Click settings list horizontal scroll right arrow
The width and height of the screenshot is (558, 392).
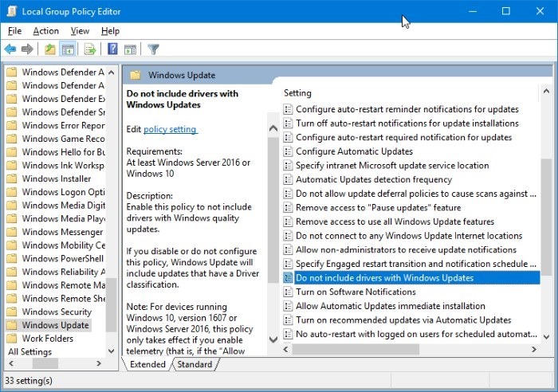pos(533,350)
